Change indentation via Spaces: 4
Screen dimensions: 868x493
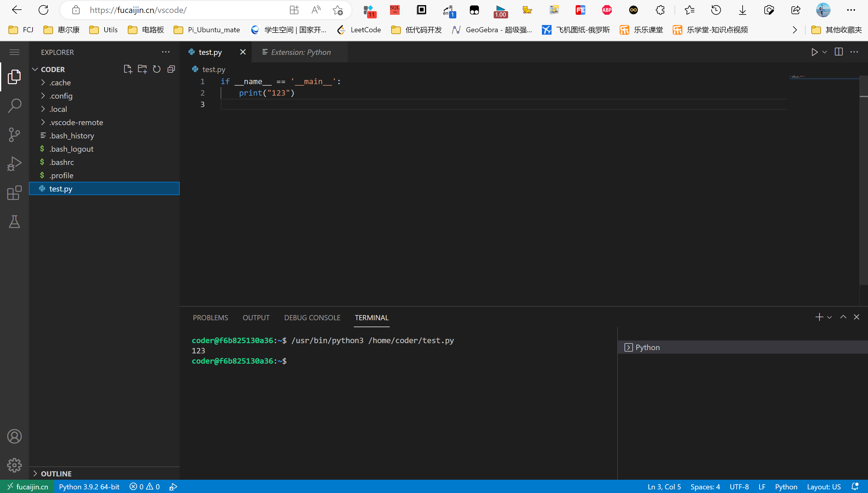[x=705, y=487]
